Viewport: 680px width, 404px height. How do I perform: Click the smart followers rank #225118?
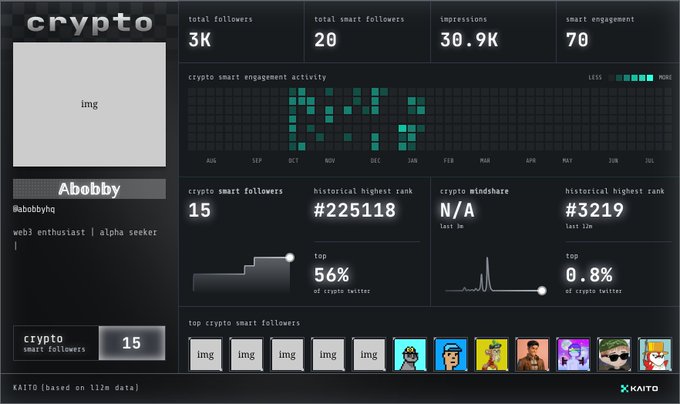pyautogui.click(x=355, y=210)
